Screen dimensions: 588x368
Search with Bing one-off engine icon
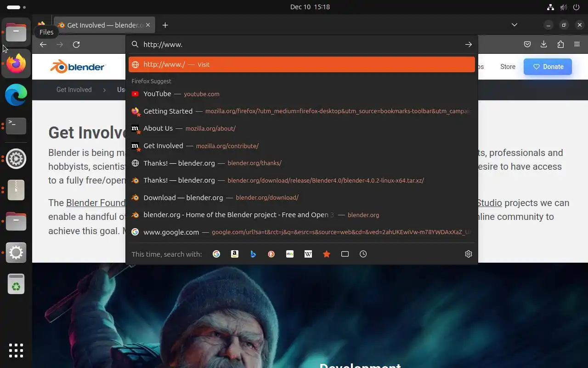[x=253, y=254]
